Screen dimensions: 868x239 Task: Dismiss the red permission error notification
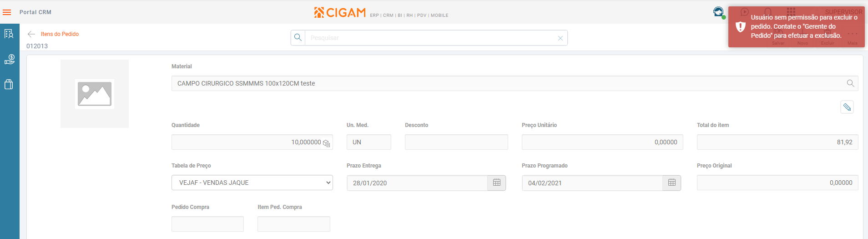click(x=796, y=26)
